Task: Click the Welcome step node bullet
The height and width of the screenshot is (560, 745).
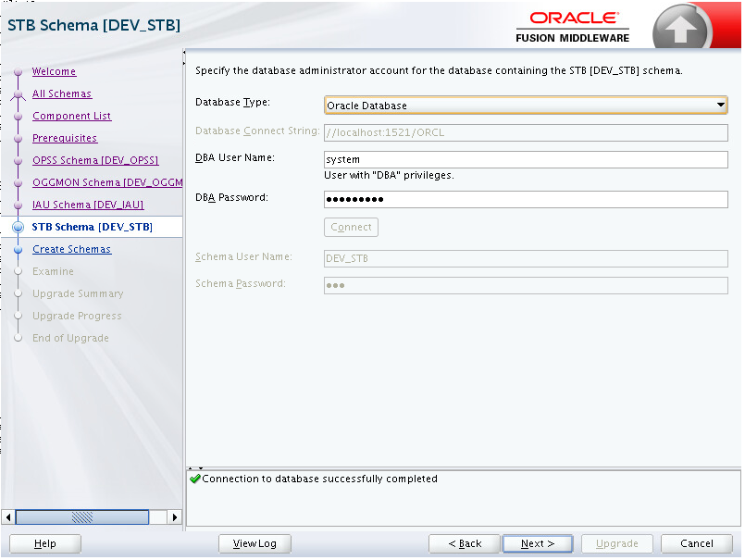Action: (x=19, y=72)
